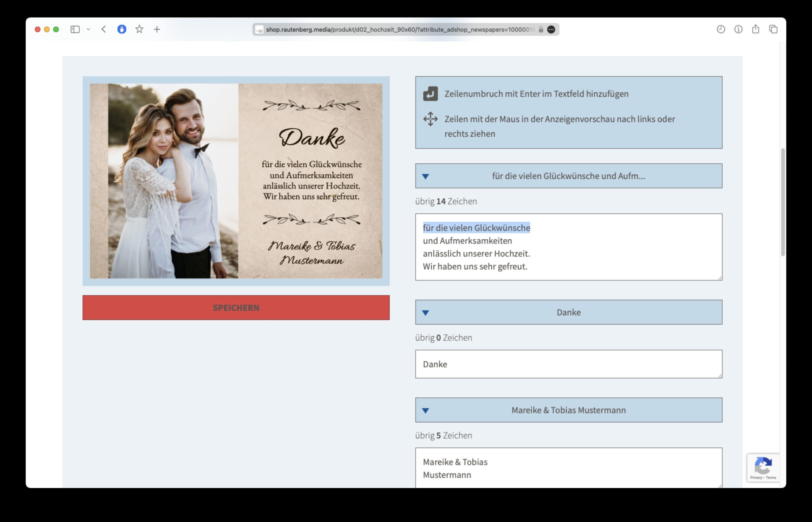Click into the Danke text field

569,364
